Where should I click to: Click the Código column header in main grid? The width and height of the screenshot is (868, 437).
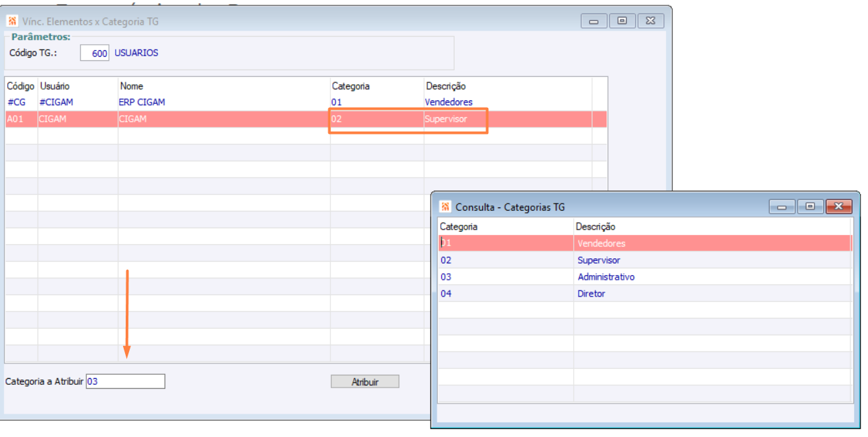click(21, 86)
